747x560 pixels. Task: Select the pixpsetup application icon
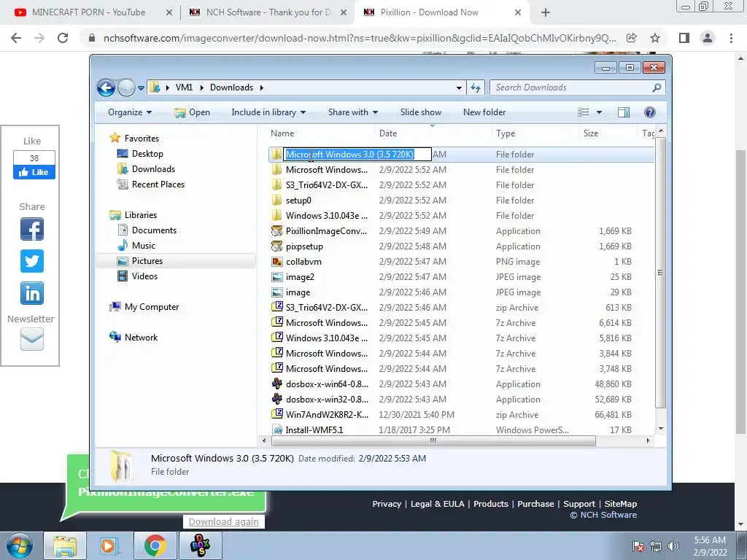(276, 246)
